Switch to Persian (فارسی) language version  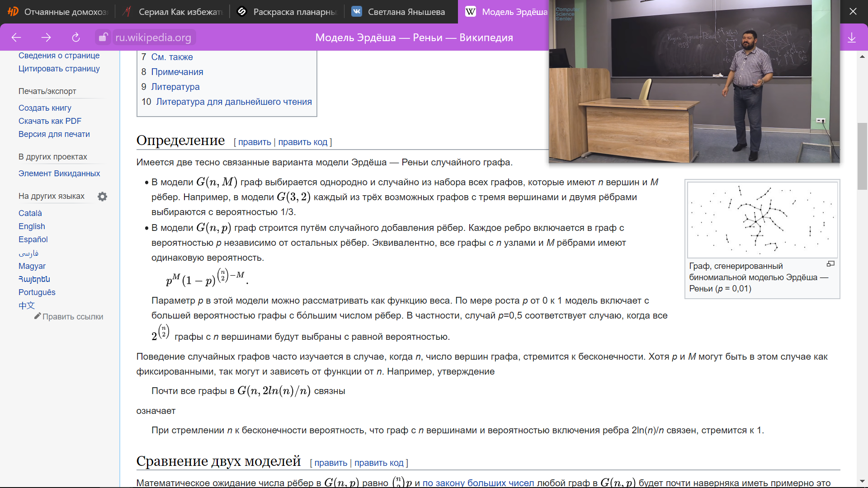point(28,253)
